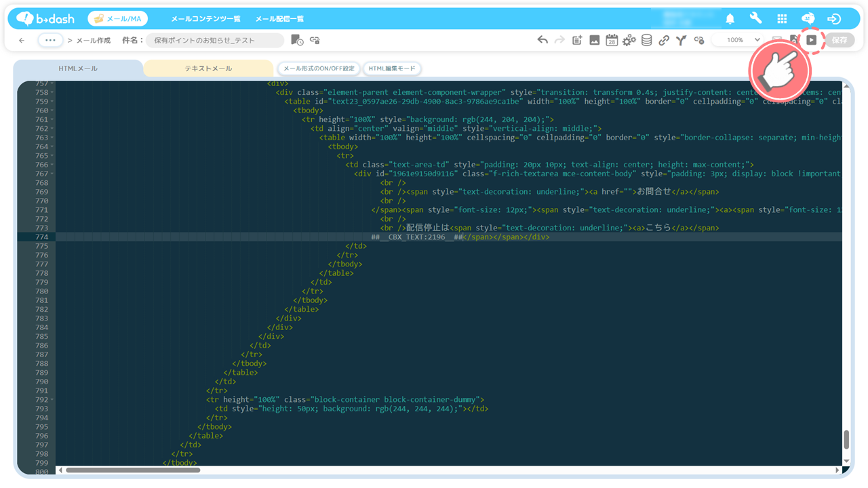Open the wrench settings icon
The image size is (868, 488).
pyautogui.click(x=755, y=18)
